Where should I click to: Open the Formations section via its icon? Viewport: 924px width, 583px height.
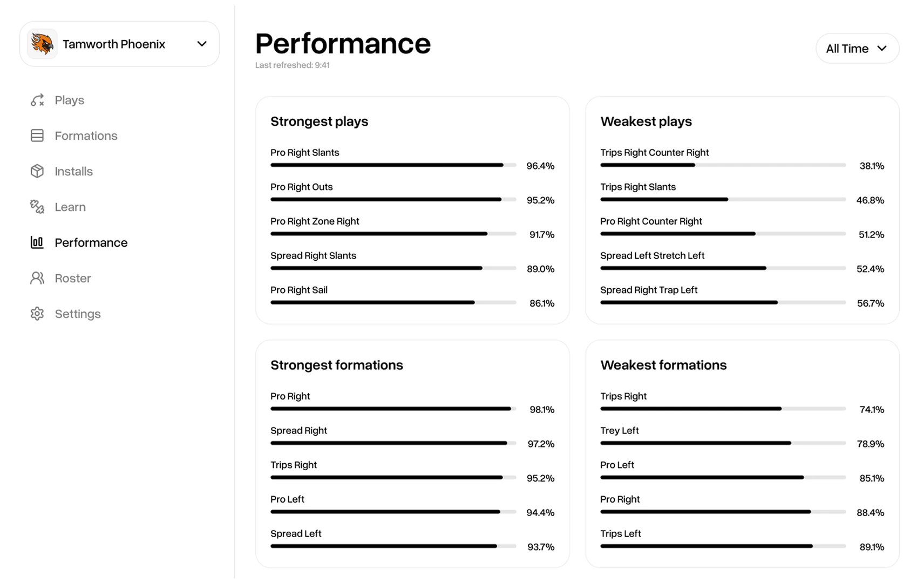pyautogui.click(x=37, y=135)
